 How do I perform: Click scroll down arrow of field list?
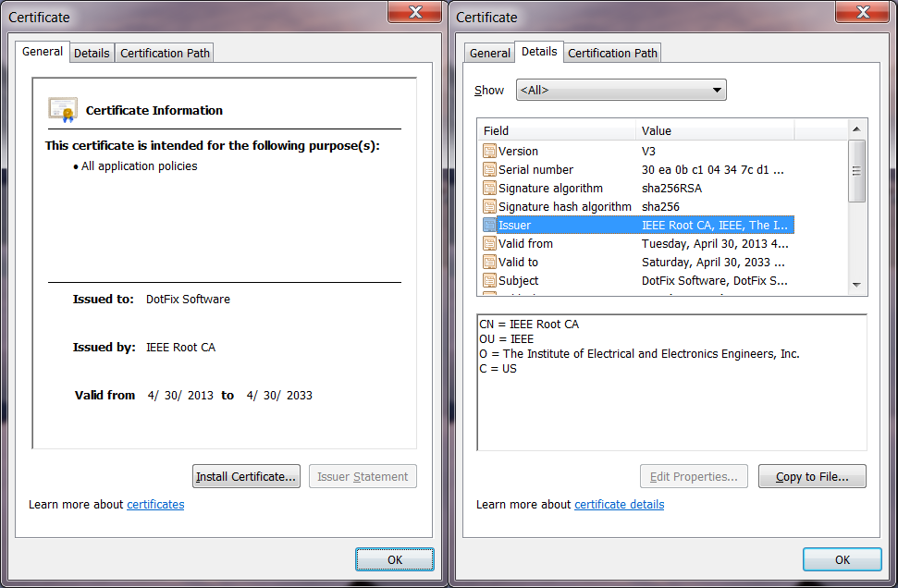coord(856,285)
